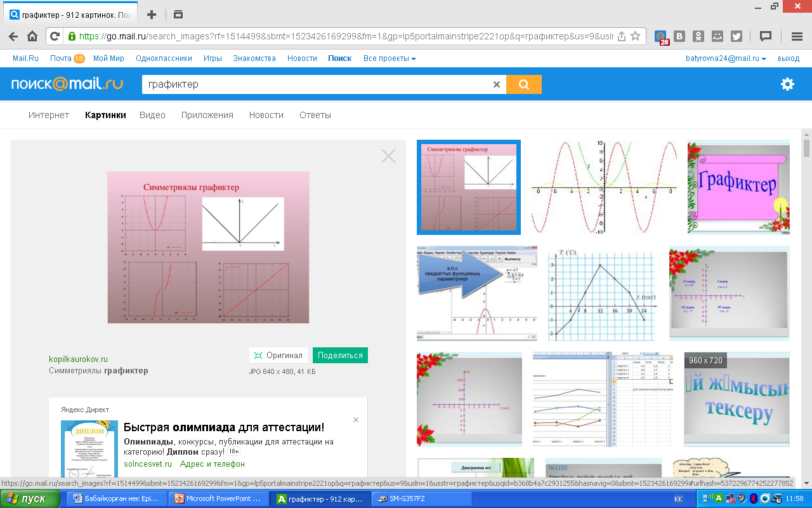Screen dimensions: 812x508
Task: Open the Ответы search tab
Action: click(x=315, y=115)
